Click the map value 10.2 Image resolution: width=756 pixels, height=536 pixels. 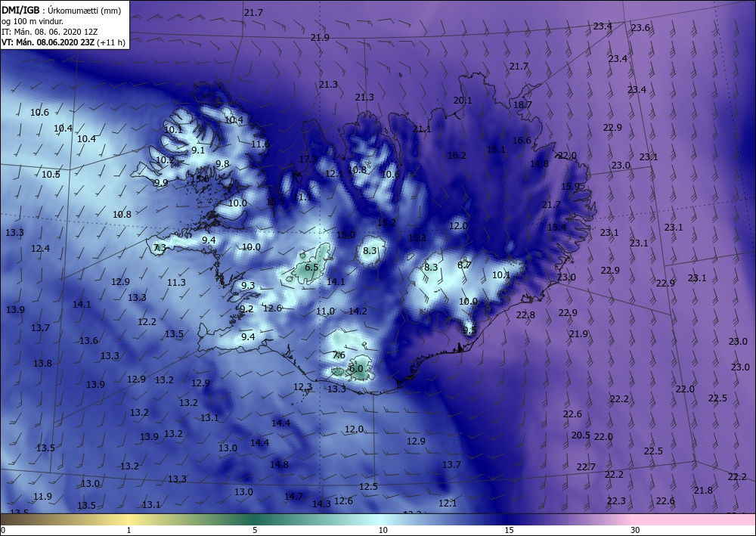point(165,160)
